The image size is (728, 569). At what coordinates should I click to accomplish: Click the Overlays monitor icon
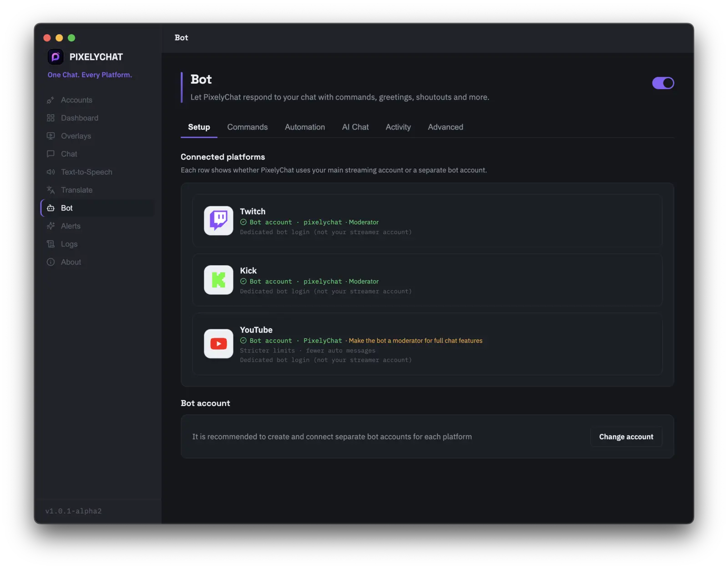click(51, 136)
